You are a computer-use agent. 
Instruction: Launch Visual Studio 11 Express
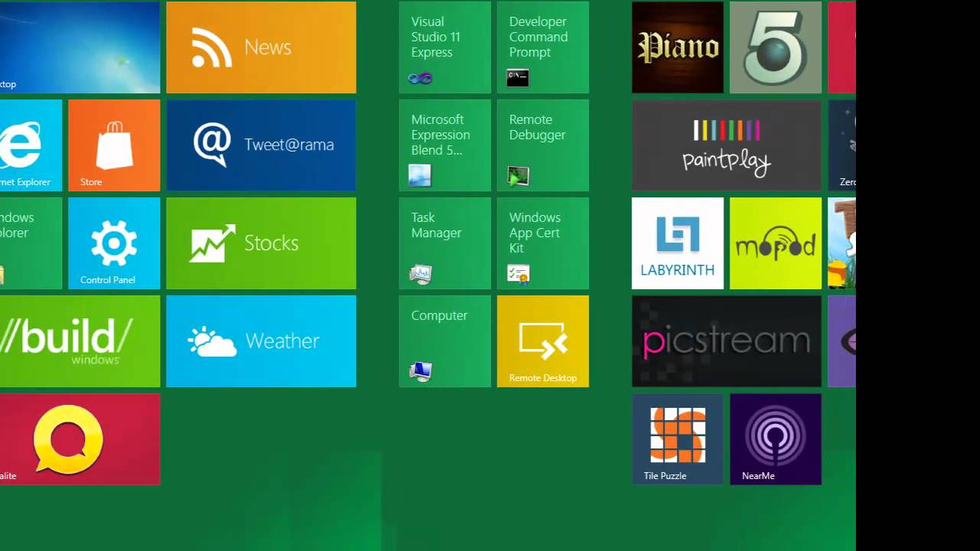pos(445,47)
